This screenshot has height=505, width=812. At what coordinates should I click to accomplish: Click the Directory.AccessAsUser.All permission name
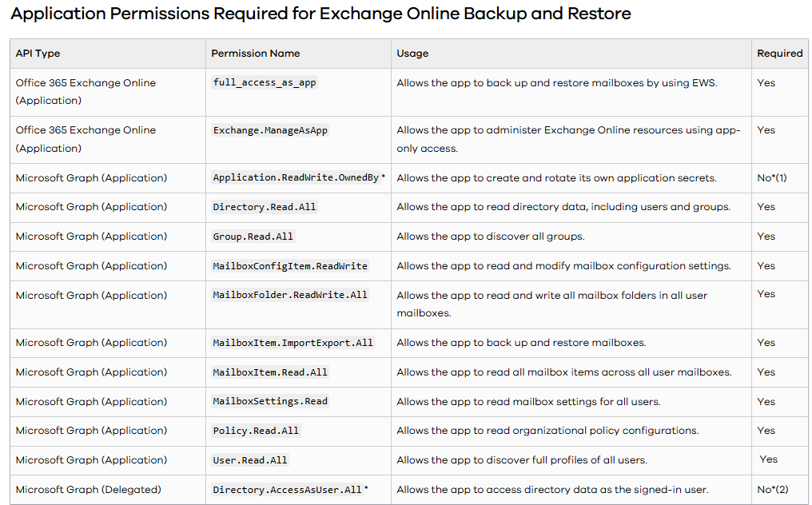[x=288, y=490]
